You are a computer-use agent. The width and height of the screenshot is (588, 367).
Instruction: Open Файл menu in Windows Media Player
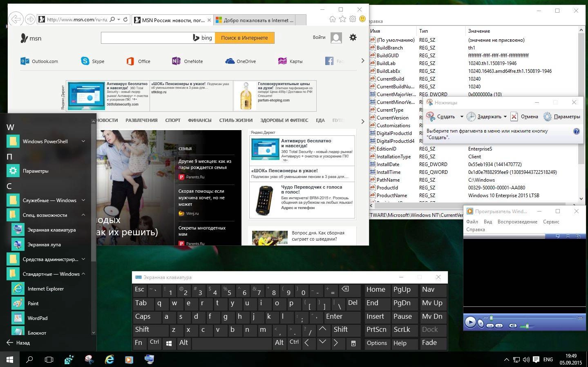[x=472, y=222]
